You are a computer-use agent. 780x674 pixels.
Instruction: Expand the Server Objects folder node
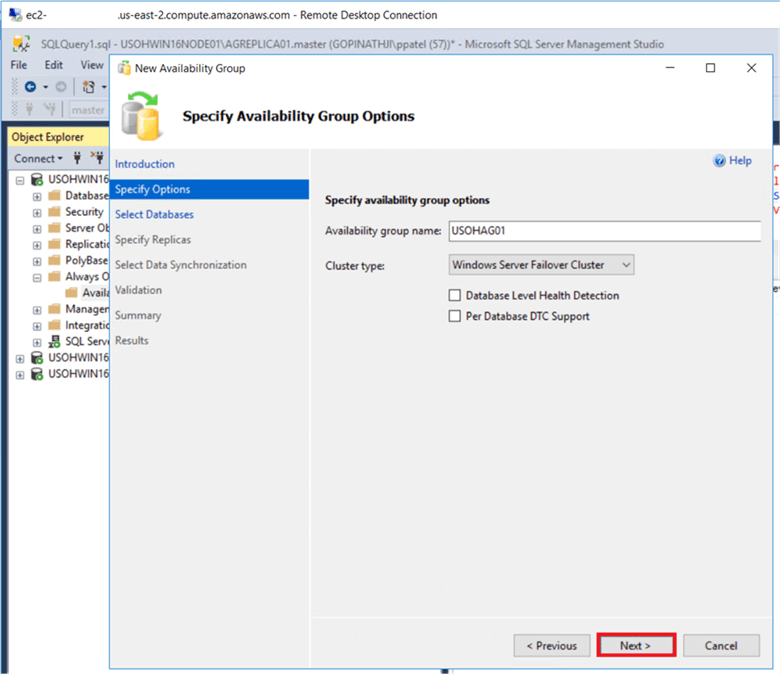pyautogui.click(x=37, y=229)
